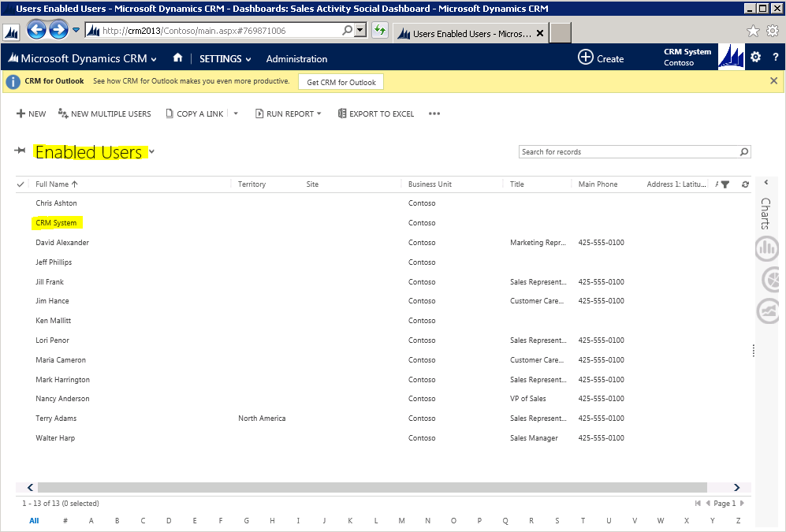Click the CRM for Outlook info icon

click(x=13, y=82)
